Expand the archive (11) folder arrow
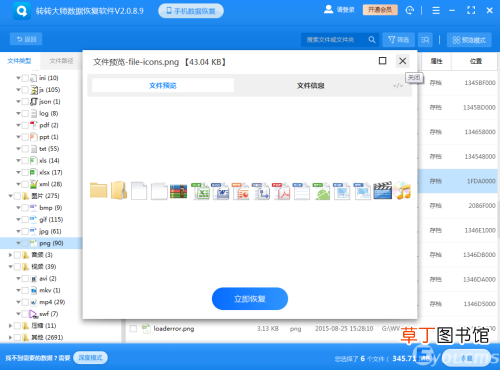 tap(10, 326)
